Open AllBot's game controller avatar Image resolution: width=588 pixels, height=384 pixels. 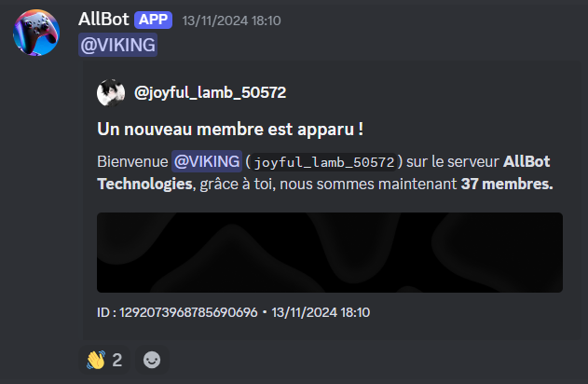coord(36,33)
